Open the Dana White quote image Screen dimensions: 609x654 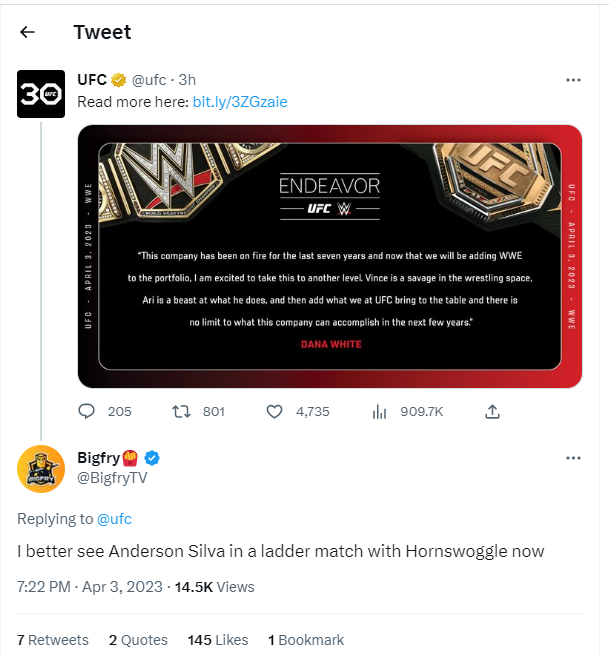(x=330, y=256)
